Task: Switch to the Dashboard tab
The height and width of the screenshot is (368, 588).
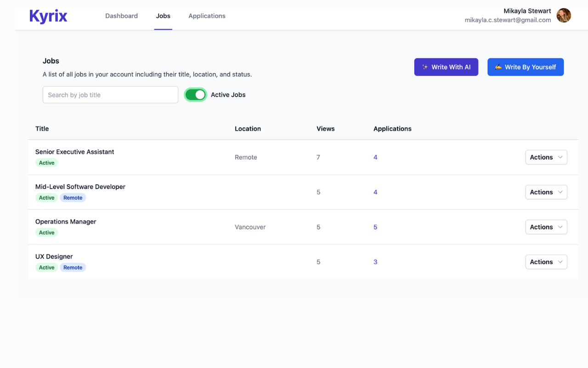Action: click(x=121, y=16)
